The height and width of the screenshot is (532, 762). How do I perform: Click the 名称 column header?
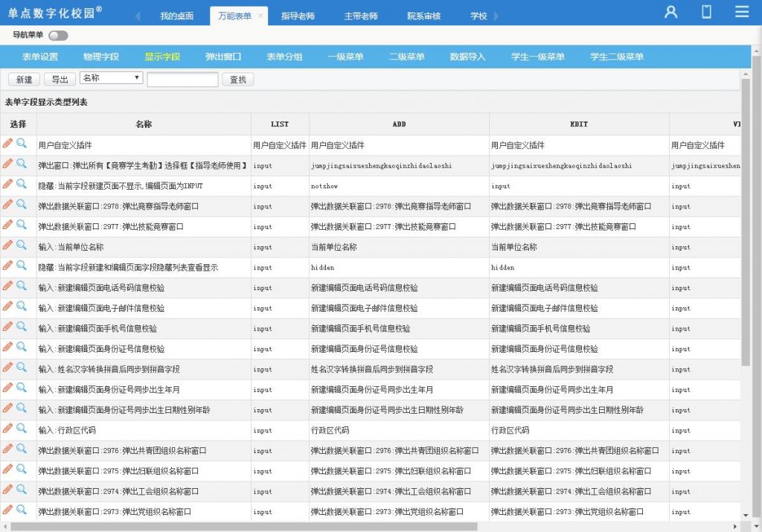144,124
